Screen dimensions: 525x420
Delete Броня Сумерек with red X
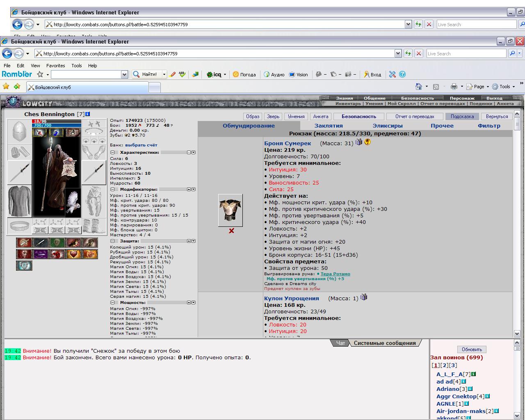pos(231,231)
